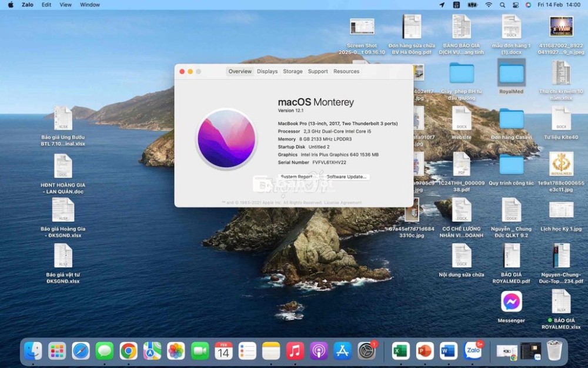The height and width of the screenshot is (368, 588).
Task: Open System Preferences with the red badge
Action: tap(366, 351)
